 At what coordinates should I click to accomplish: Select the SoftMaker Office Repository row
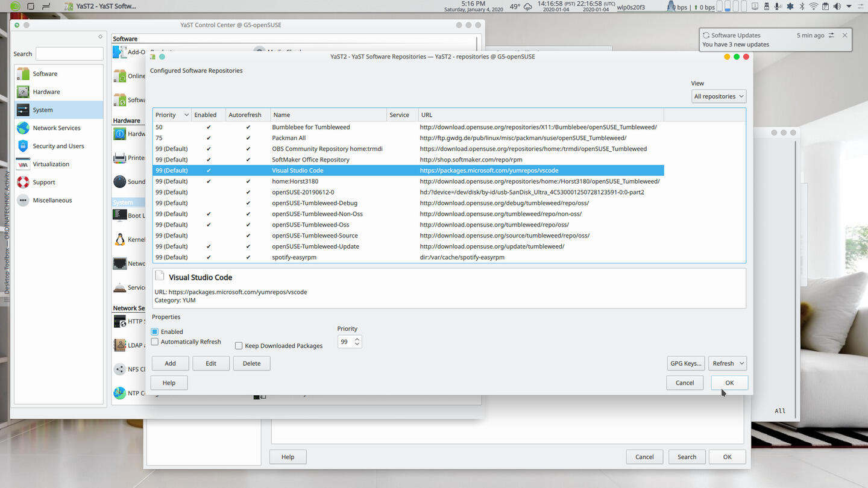(x=408, y=160)
